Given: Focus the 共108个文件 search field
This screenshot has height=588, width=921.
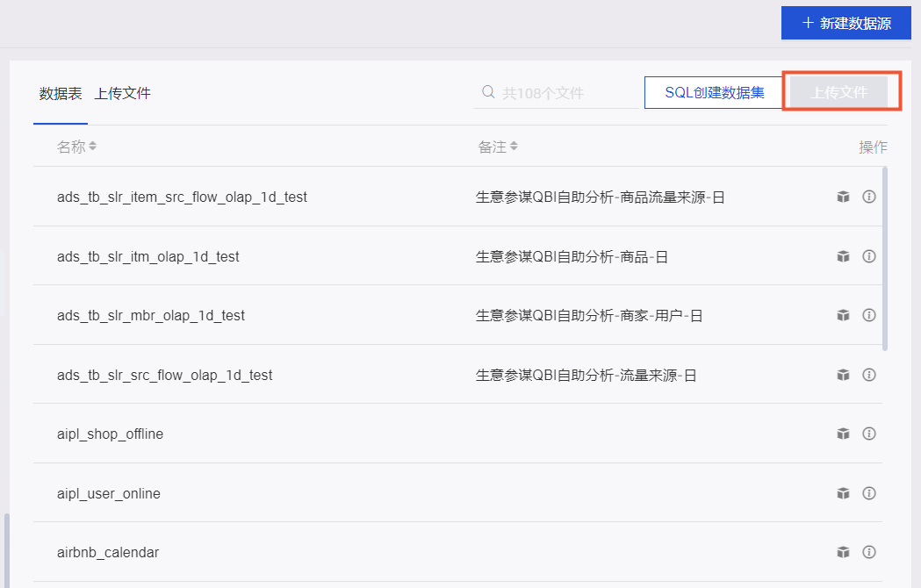Looking at the screenshot, I should 556,93.
